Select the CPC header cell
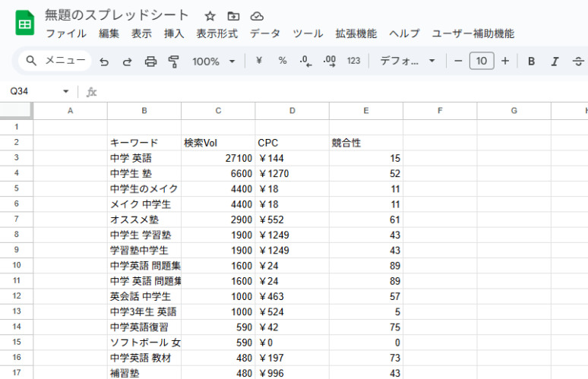The width and height of the screenshot is (588, 379). pyautogui.click(x=292, y=143)
